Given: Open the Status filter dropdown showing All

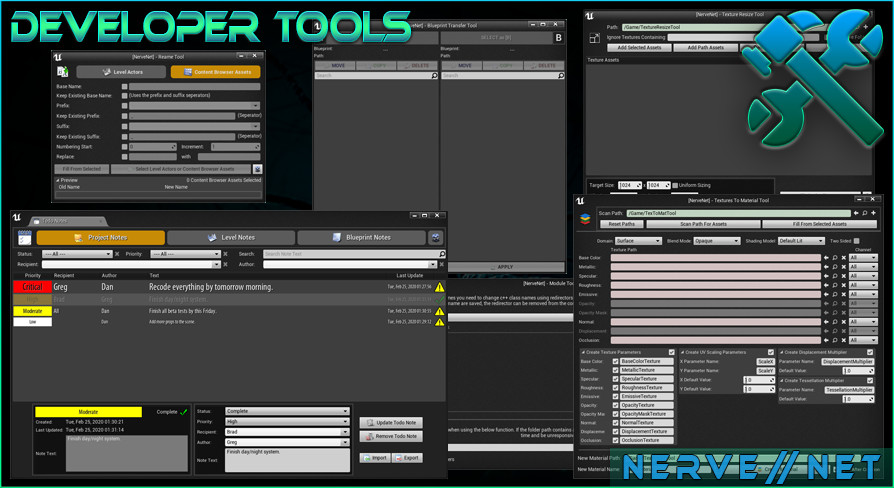Looking at the screenshot, I should pyautogui.click(x=77, y=254).
